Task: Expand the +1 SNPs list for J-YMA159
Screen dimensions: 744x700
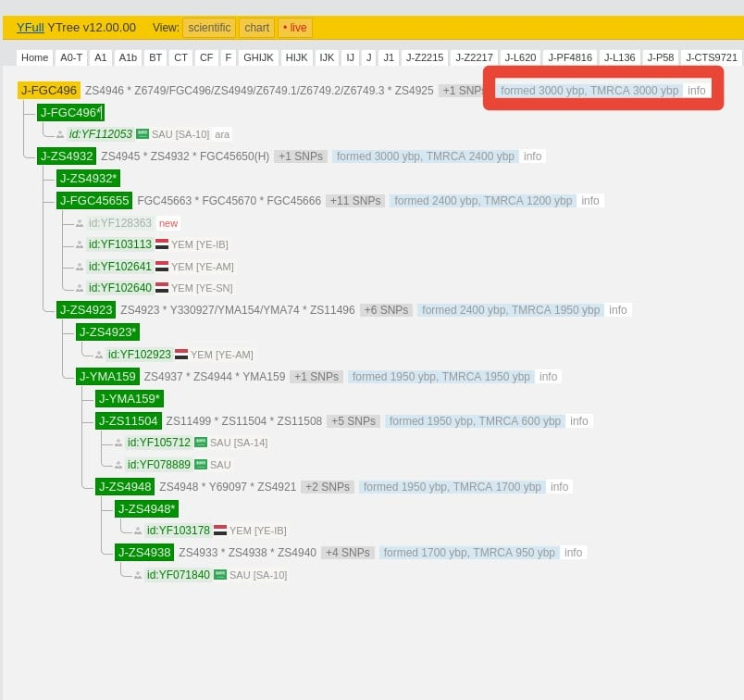Action: click(316, 377)
